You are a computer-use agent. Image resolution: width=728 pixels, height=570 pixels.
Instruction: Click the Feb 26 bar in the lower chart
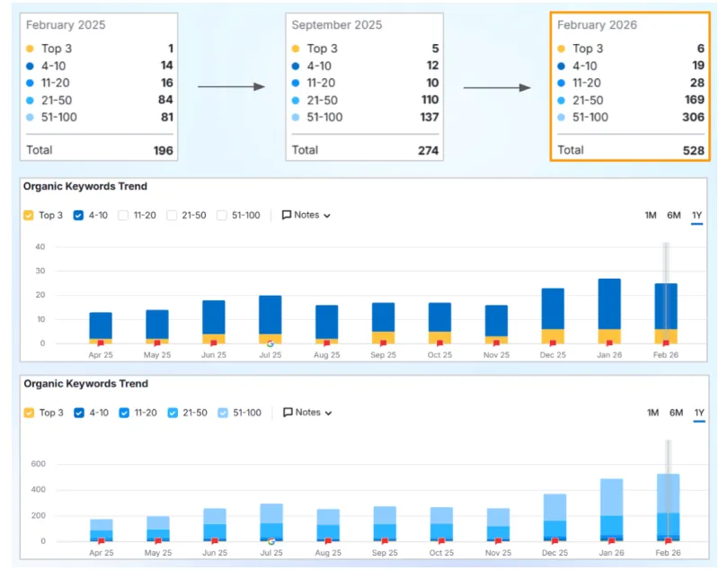tap(669, 507)
